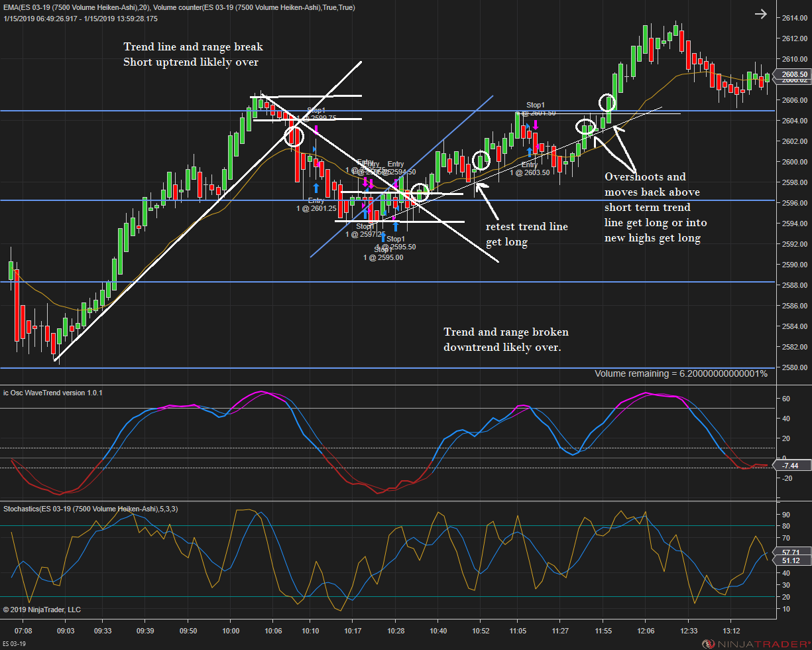
Task: Click the Entry 1 @ 2601.25 order marker
Action: 316,204
